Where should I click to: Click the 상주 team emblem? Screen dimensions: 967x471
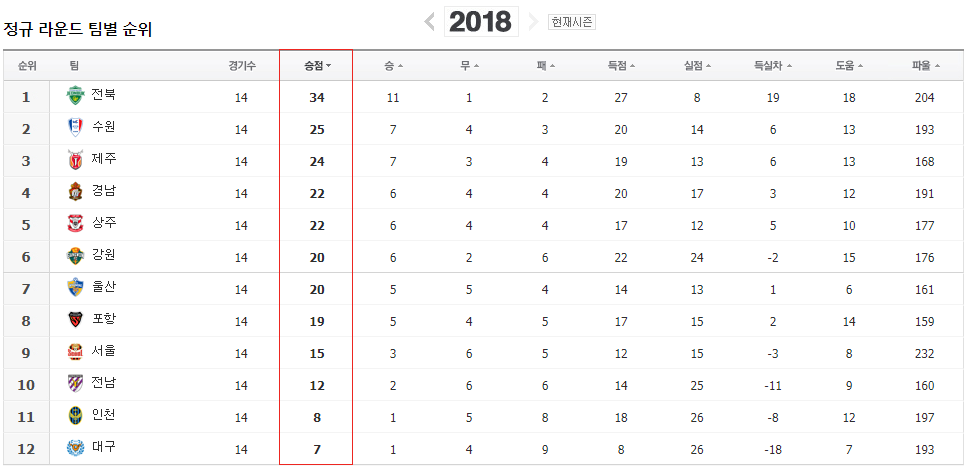tap(75, 224)
